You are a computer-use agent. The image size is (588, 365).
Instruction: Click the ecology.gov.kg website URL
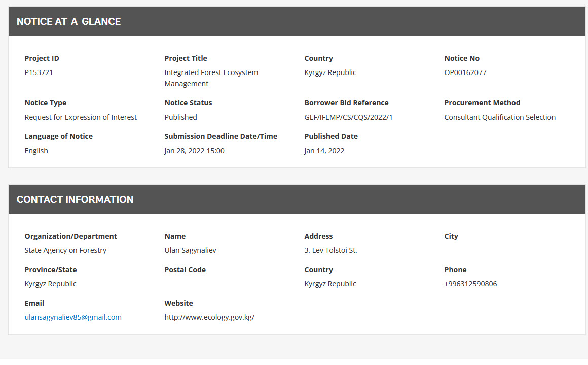(209, 317)
